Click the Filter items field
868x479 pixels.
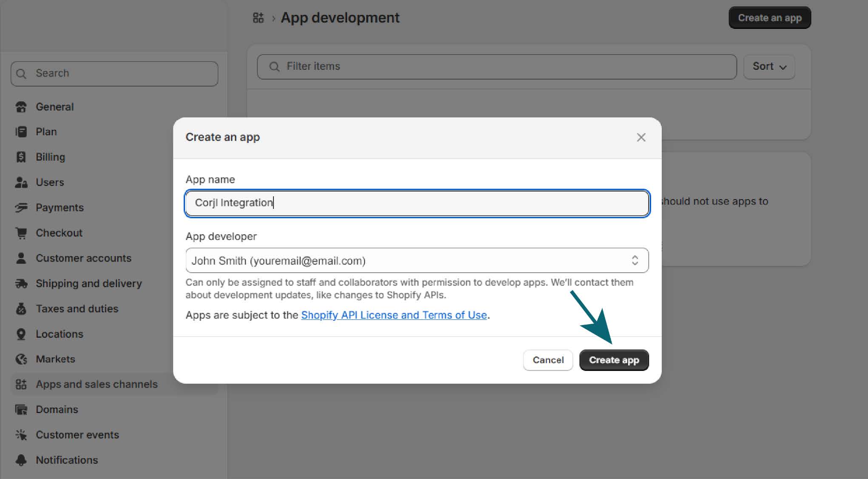coord(497,67)
